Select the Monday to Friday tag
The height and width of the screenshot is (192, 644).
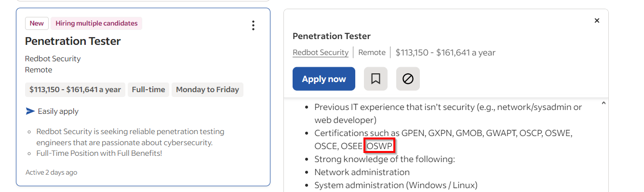[207, 90]
